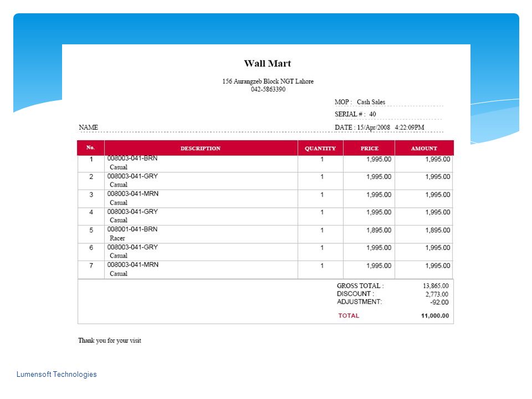Click the Lumensoft Technologies footer text
This screenshot has height=399, width=532.
coord(57,374)
